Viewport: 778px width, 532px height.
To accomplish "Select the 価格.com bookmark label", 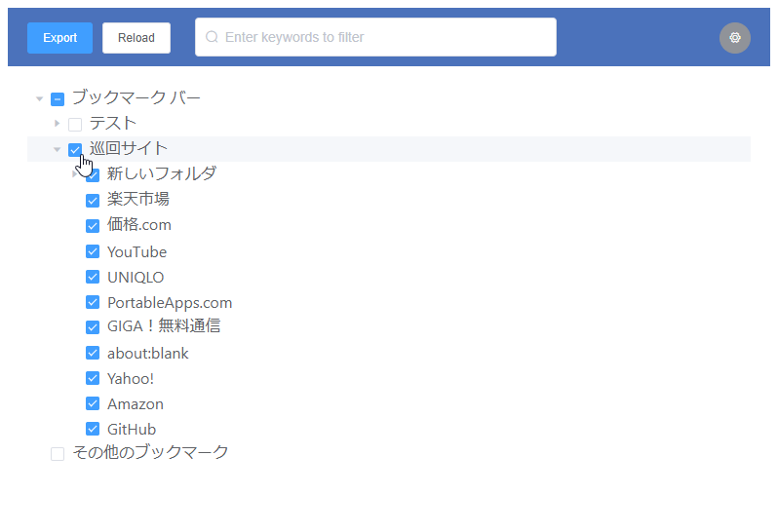I will (139, 225).
